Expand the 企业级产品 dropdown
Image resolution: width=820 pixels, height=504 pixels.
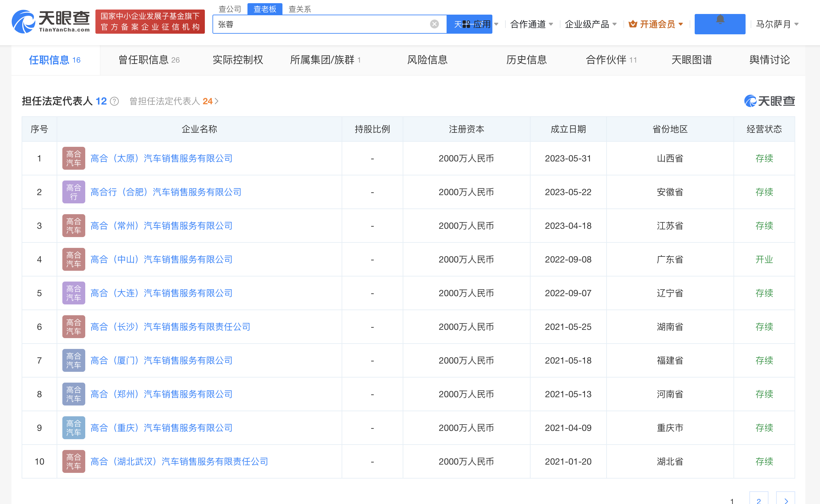tap(590, 24)
